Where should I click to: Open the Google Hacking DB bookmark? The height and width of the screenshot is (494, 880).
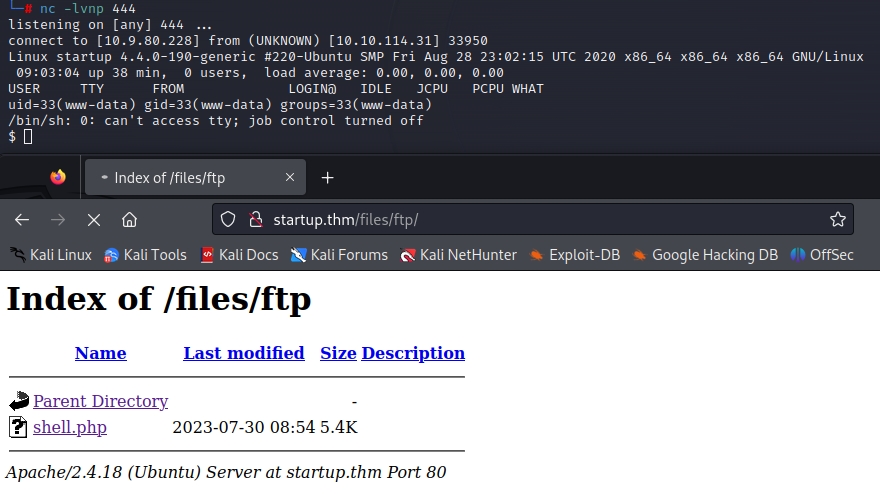coord(705,255)
